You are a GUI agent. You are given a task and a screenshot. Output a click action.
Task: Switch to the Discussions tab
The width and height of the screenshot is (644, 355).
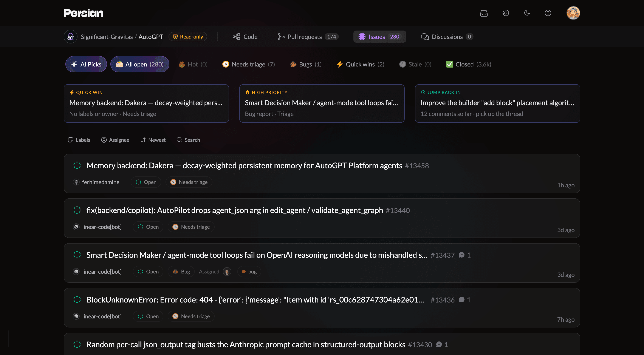(x=447, y=37)
